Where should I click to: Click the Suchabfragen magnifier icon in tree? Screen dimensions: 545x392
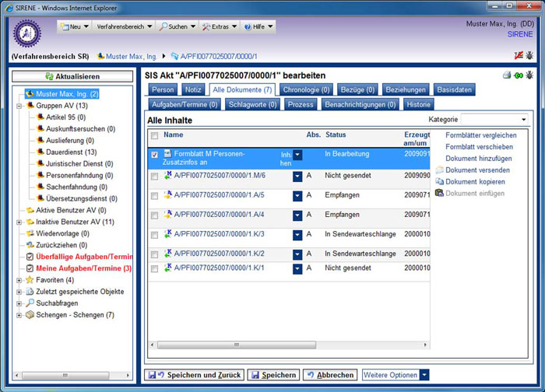(x=30, y=303)
